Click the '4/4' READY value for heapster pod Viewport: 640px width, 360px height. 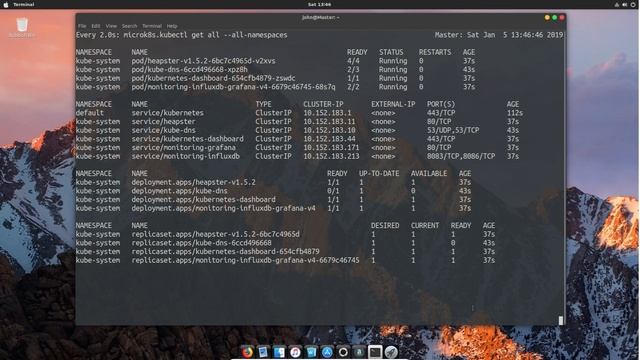pos(353,61)
